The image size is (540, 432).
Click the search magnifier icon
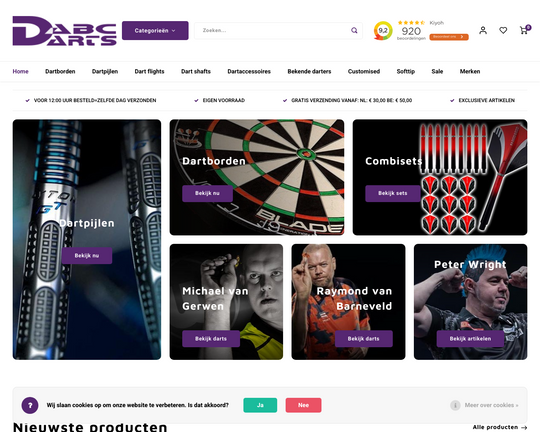tap(354, 31)
